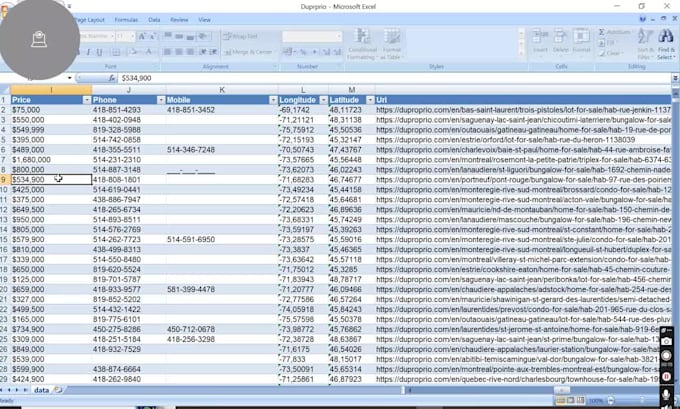Click the Decrease Indent icon
Image resolution: width=680 pixels, height=409 pixels.
pyautogui.click(x=203, y=52)
